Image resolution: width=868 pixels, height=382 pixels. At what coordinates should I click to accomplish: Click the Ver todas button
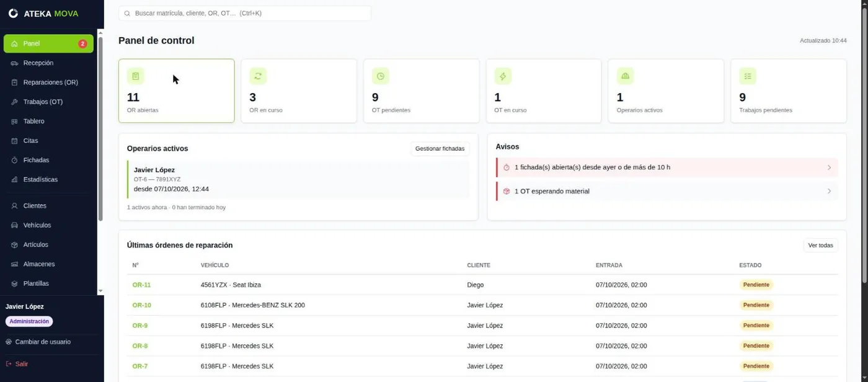point(820,246)
